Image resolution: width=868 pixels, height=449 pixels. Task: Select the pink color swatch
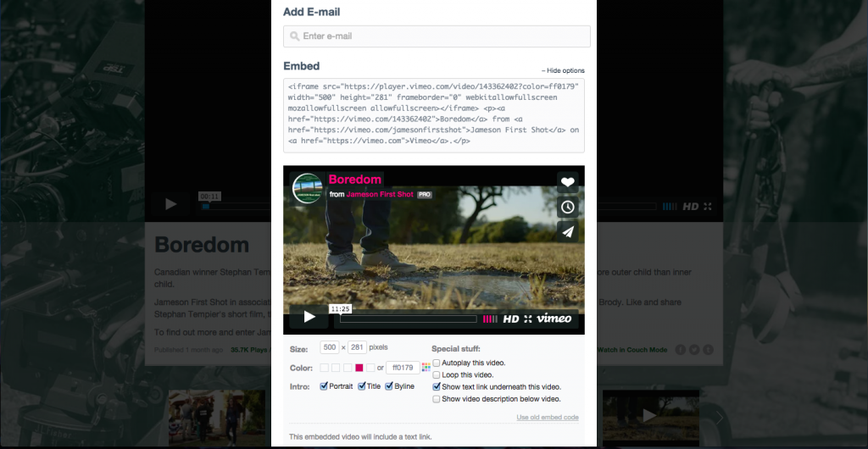coord(359,368)
